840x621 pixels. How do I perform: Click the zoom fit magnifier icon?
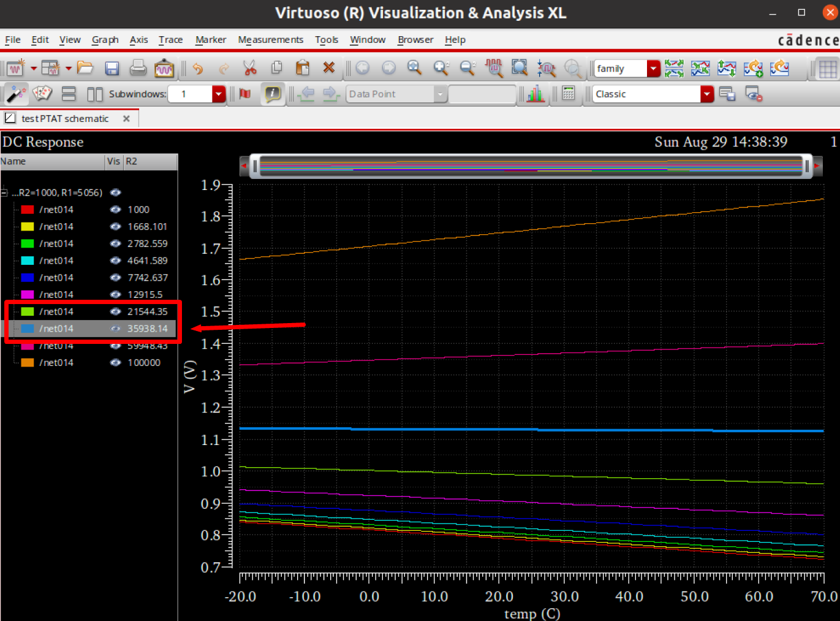click(x=415, y=67)
